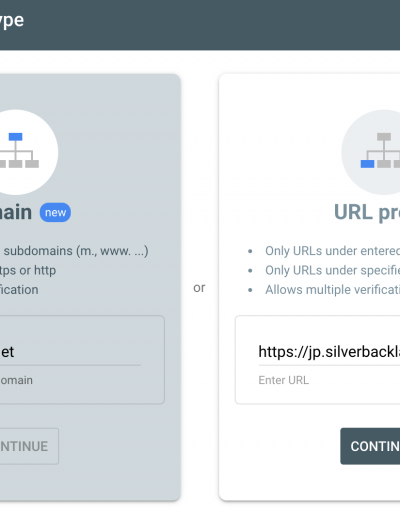The width and height of the screenshot is (400, 516).
Task: Click the blue "new" badge
Action: coord(55,212)
